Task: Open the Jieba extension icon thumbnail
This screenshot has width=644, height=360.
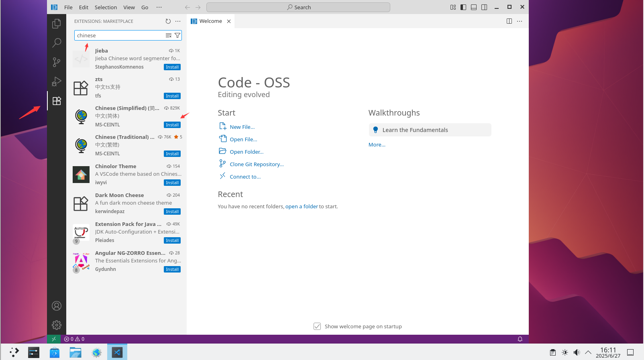Action: [81, 59]
